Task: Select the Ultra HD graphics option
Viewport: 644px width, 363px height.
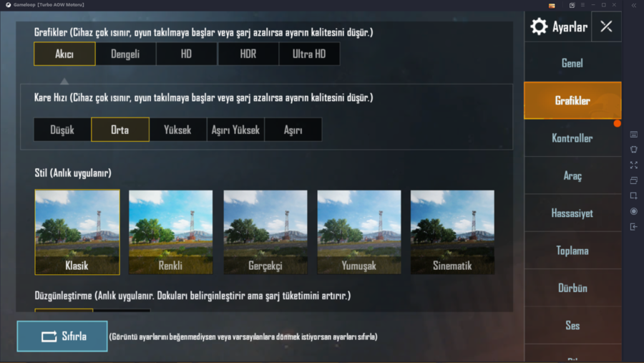Action: (x=309, y=54)
